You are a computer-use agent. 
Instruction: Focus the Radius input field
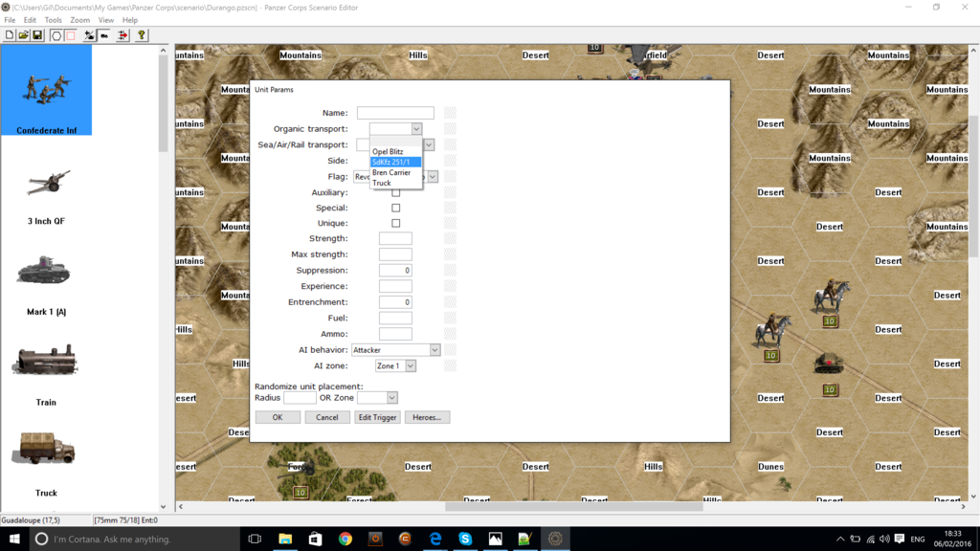click(300, 397)
